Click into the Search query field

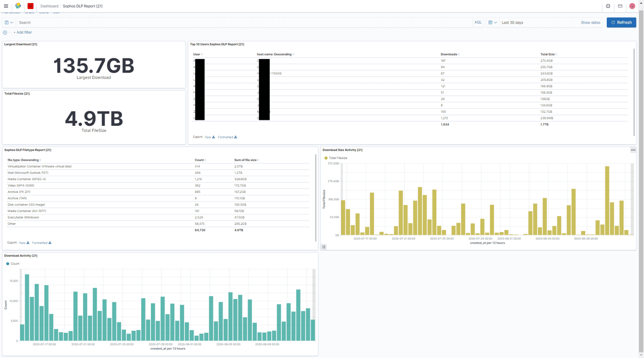pyautogui.click(x=242, y=23)
